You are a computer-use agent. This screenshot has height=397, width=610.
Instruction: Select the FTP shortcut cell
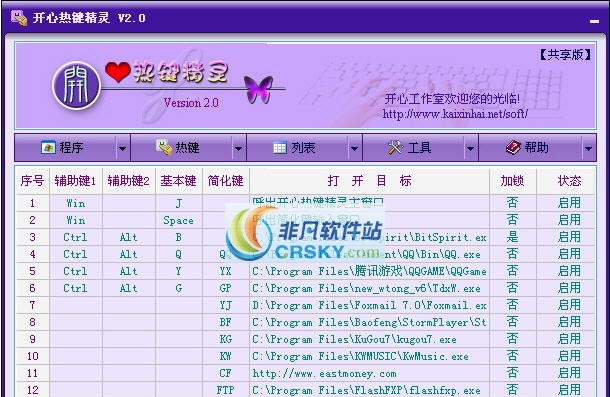point(226,390)
